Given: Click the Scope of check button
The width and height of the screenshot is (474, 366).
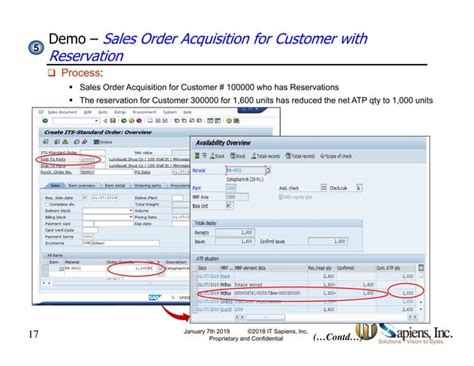Looking at the screenshot, I should (x=336, y=156).
